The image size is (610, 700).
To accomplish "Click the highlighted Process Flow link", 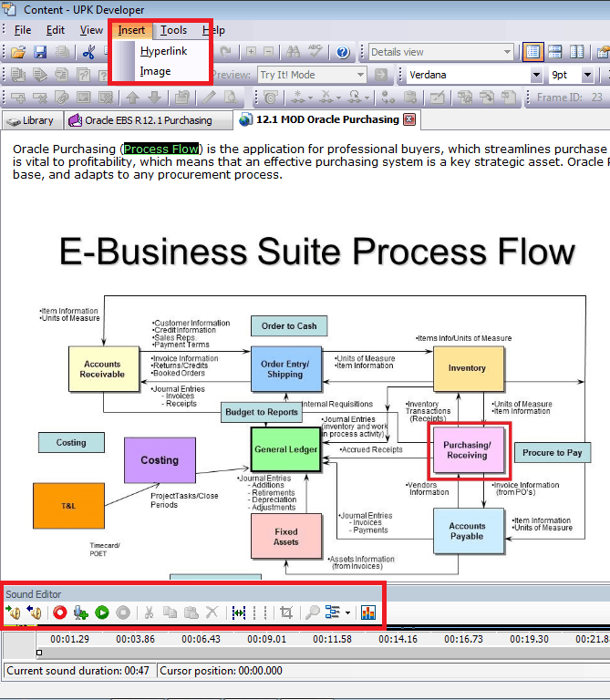I will [161, 149].
